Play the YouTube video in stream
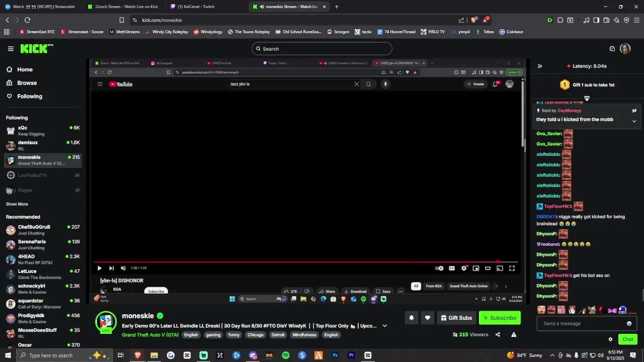644x362 pixels. [99, 268]
